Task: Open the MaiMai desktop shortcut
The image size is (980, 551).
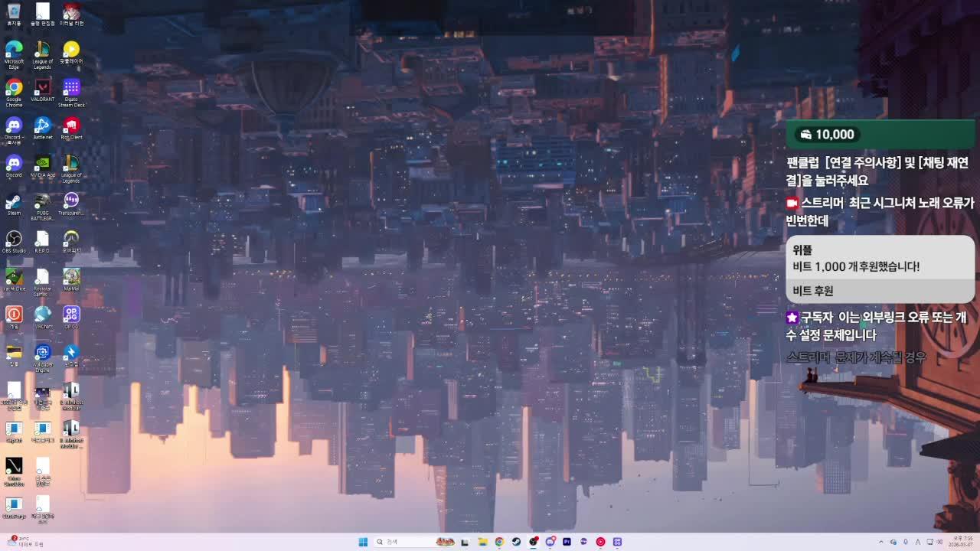Action: (71, 279)
